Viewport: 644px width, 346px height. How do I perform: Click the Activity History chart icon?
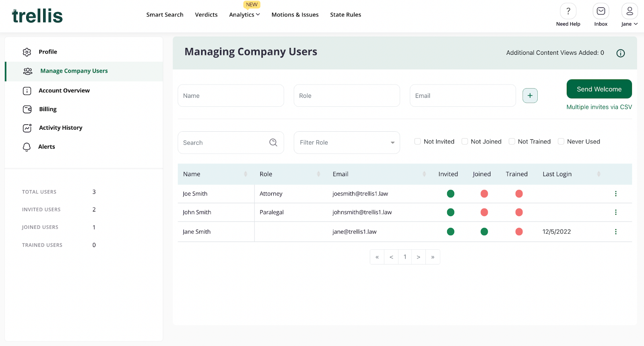27,128
